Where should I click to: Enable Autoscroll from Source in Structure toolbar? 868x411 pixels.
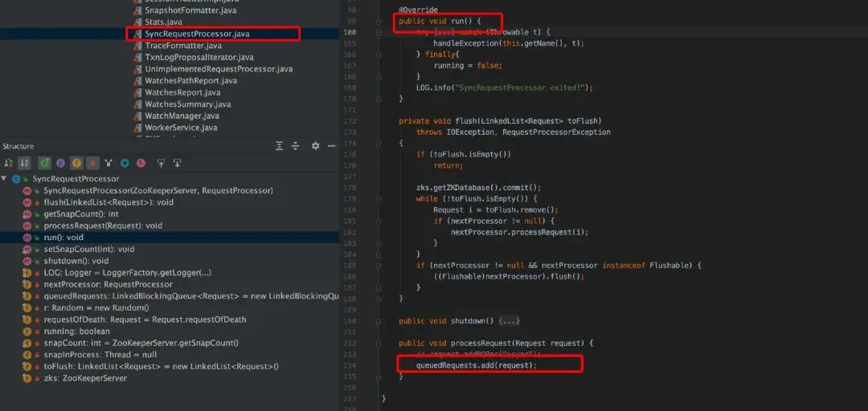(177, 163)
